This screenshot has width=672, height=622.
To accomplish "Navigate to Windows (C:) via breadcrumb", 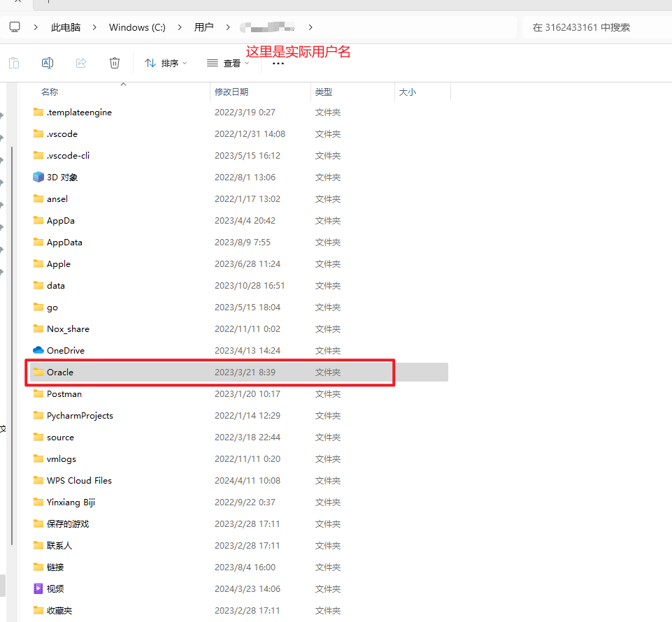I will point(137,27).
